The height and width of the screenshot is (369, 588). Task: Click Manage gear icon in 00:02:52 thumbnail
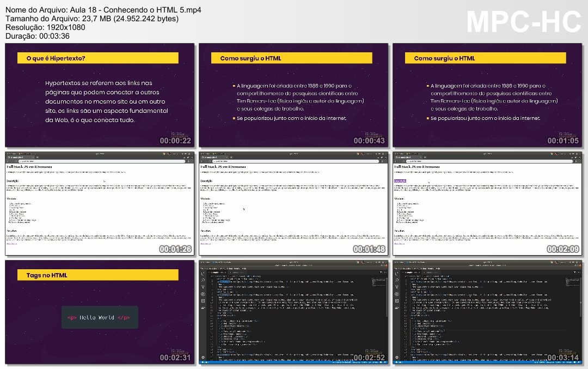click(203, 358)
